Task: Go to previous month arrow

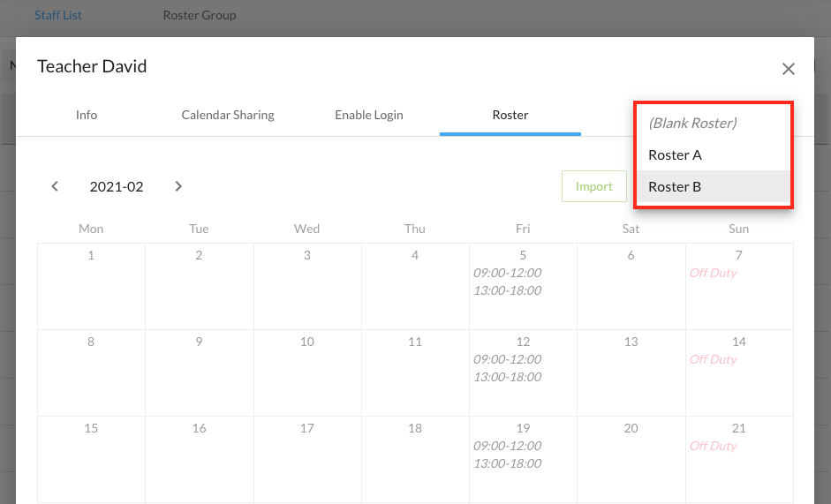Action: pyautogui.click(x=55, y=186)
